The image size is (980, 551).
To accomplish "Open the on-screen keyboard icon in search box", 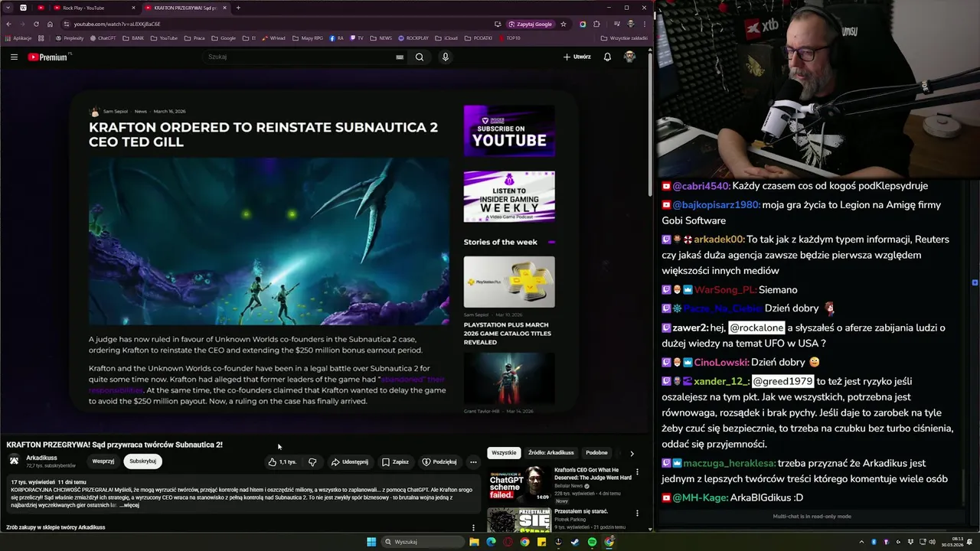I will coord(400,57).
